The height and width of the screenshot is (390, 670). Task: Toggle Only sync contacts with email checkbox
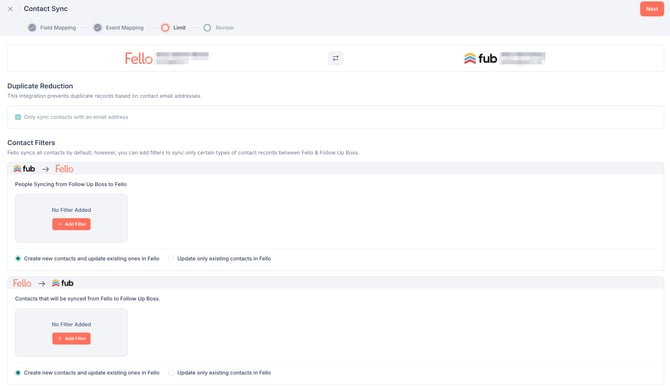click(18, 117)
